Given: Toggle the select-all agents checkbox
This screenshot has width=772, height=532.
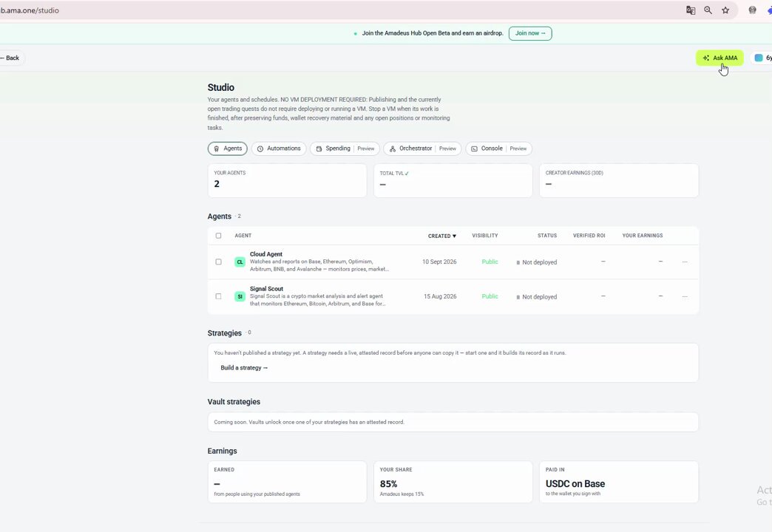Looking at the screenshot, I should click(219, 236).
